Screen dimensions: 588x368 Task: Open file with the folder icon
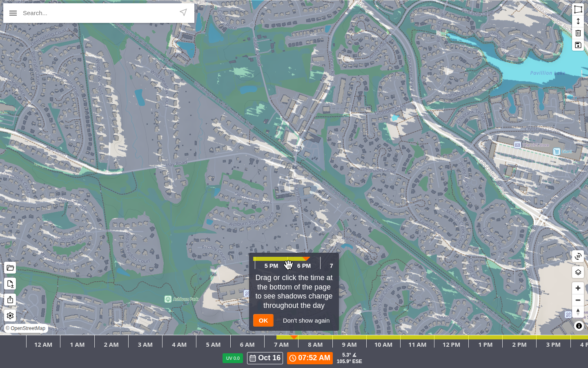click(10, 268)
